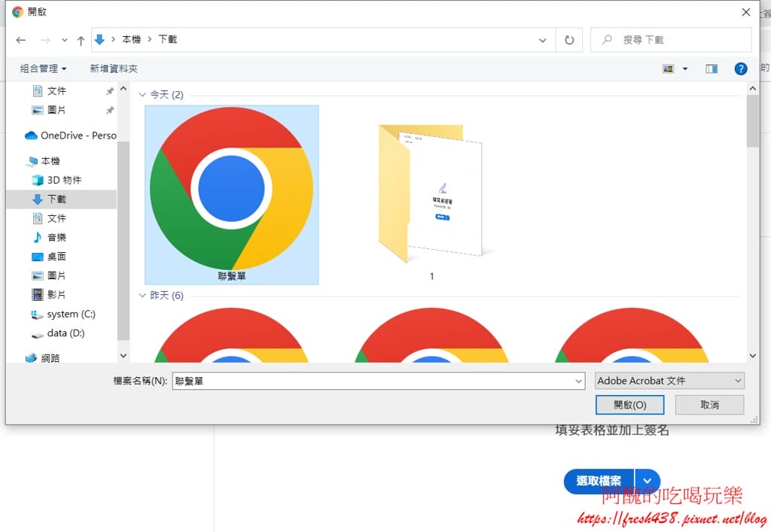Click 開啟(O) button
The width and height of the screenshot is (771, 532).
pos(630,405)
